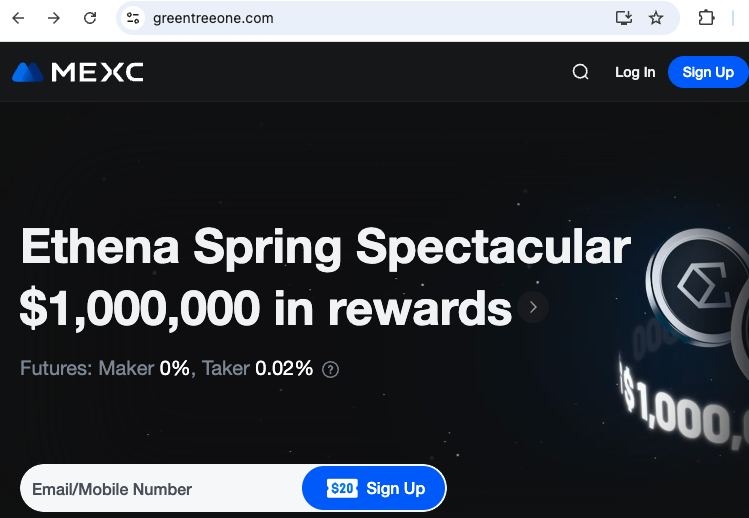Reload the greentreeone.com page
Image resolution: width=749 pixels, height=518 pixels.
(x=90, y=18)
